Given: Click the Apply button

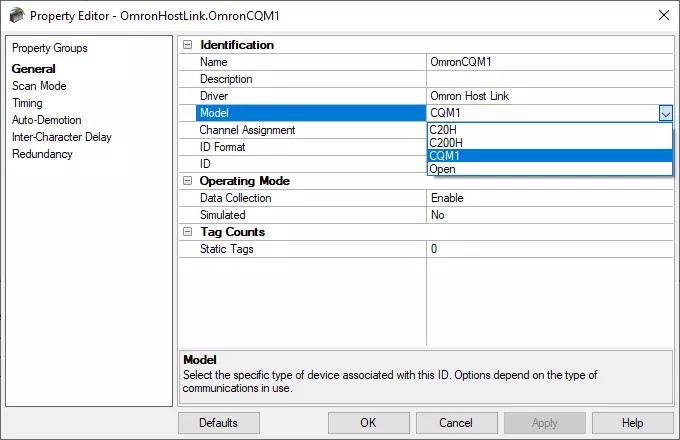Looking at the screenshot, I should pyautogui.click(x=545, y=423).
